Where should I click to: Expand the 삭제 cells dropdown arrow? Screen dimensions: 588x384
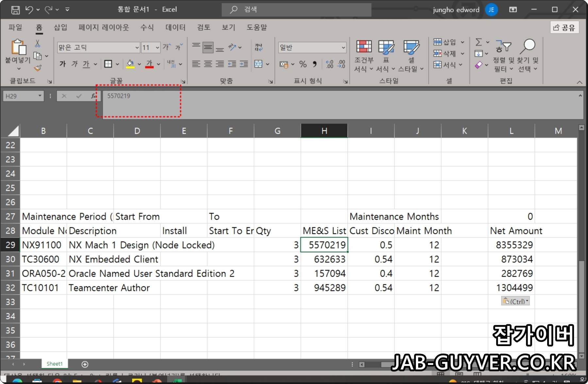click(462, 54)
